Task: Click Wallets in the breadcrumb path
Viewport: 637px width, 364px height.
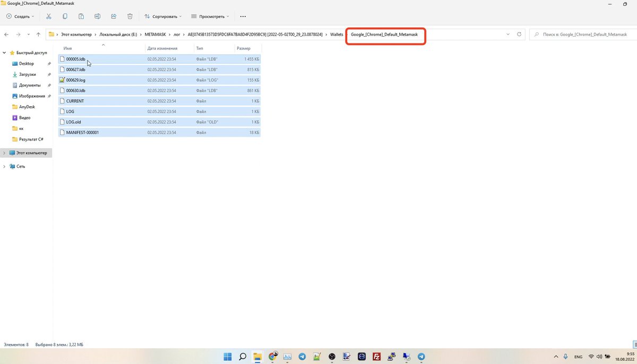Action: click(x=336, y=34)
